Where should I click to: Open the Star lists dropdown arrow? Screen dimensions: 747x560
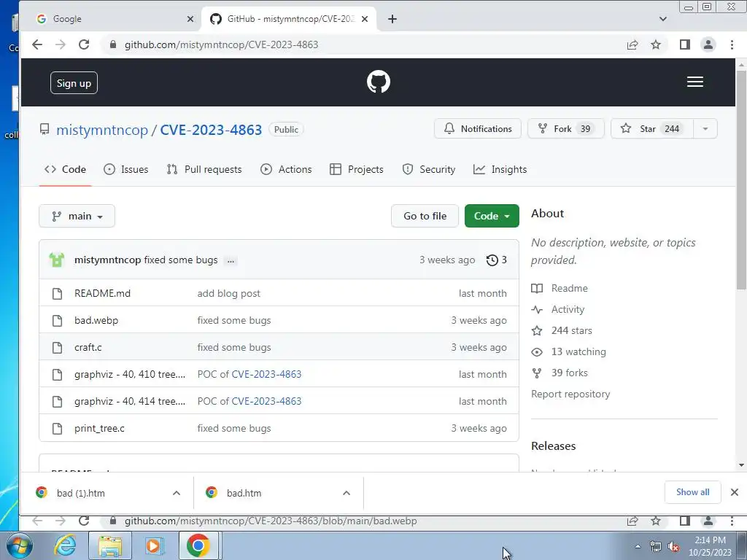(705, 128)
